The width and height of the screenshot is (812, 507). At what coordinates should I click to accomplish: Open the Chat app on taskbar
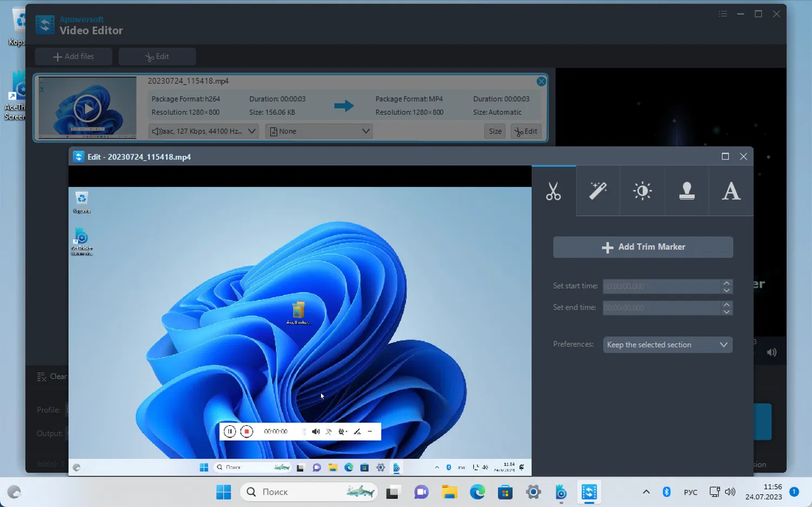click(421, 492)
